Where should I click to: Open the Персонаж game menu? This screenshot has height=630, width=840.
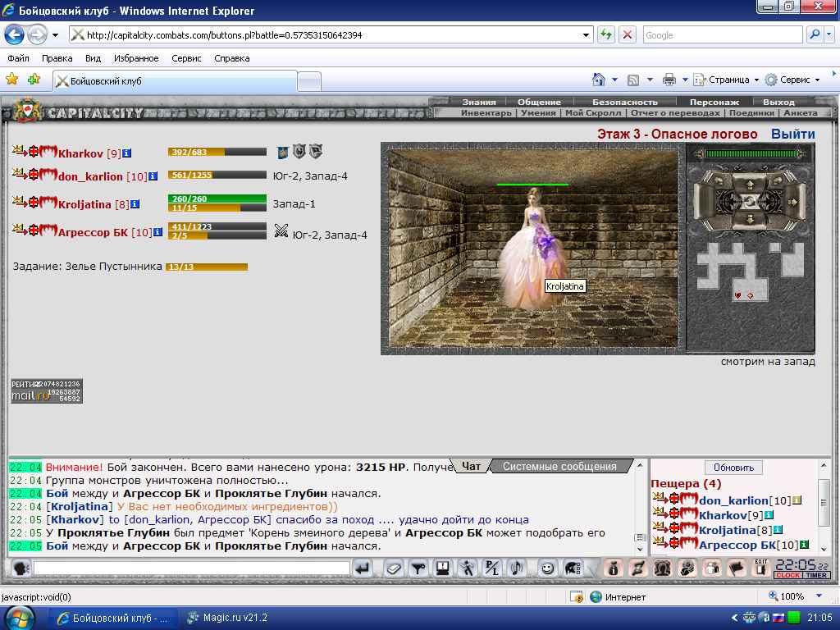[x=714, y=102]
